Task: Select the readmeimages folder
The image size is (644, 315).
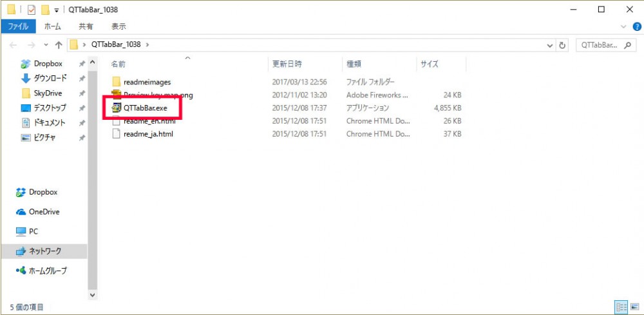Action: pyautogui.click(x=147, y=82)
